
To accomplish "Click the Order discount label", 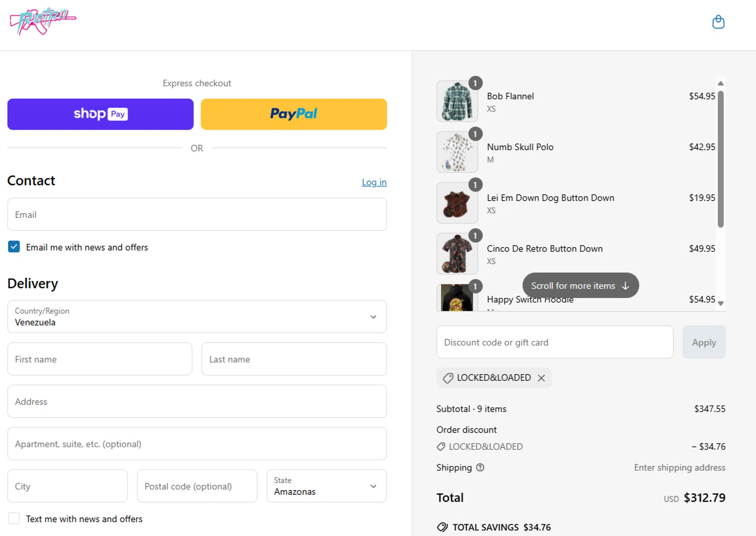I will click(466, 430).
